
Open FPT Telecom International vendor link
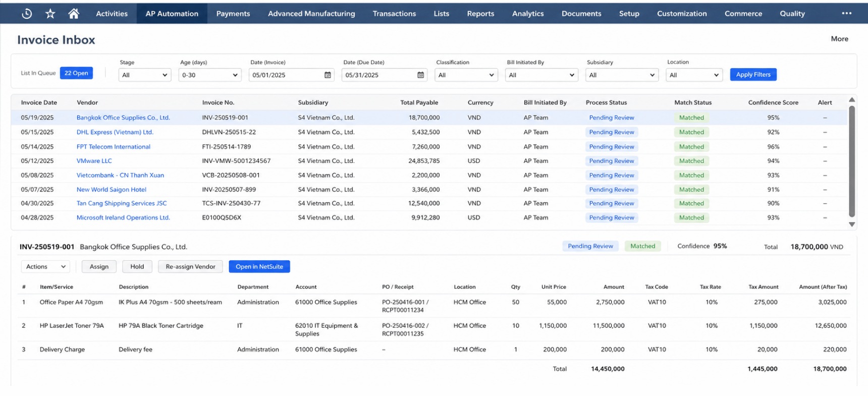pyautogui.click(x=114, y=147)
